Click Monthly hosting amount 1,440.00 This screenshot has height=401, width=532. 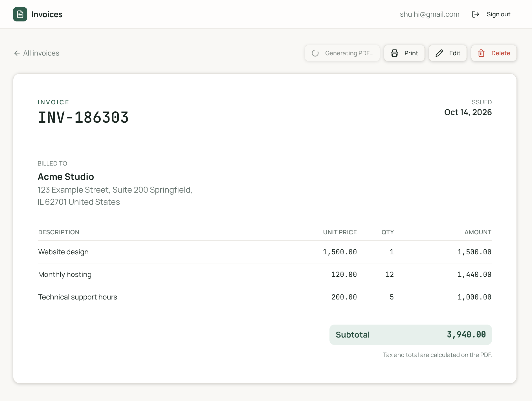474,274
